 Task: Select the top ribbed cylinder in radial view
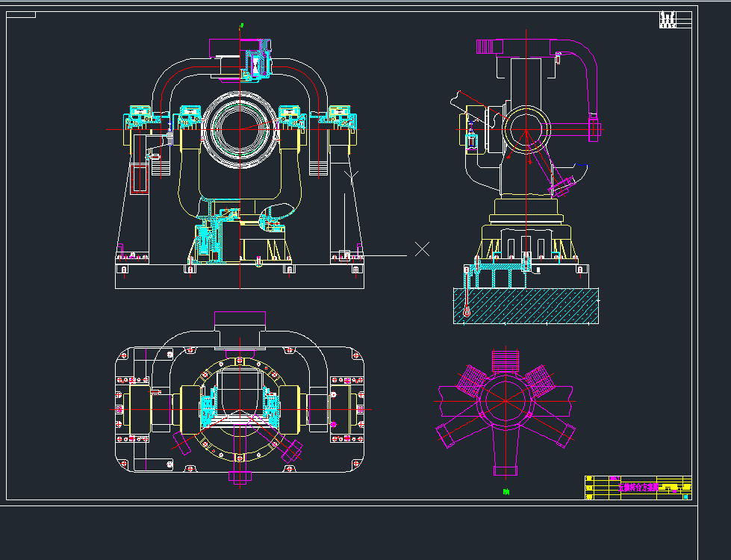[506, 361]
